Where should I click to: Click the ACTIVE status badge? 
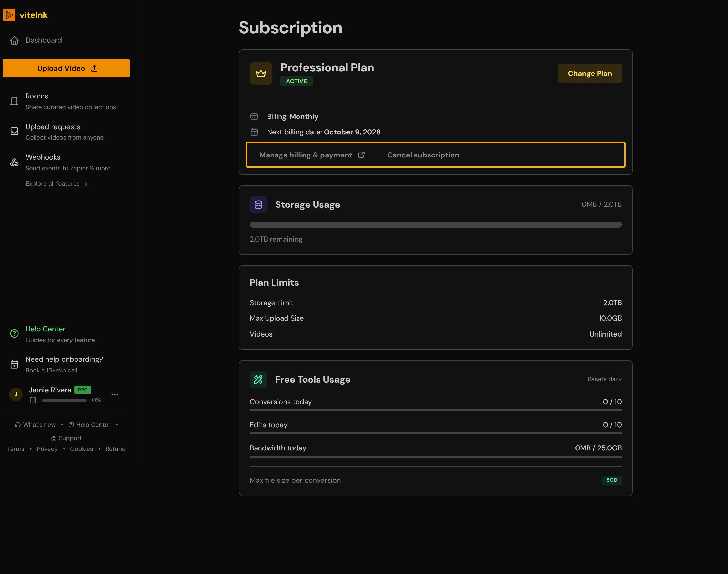297,81
